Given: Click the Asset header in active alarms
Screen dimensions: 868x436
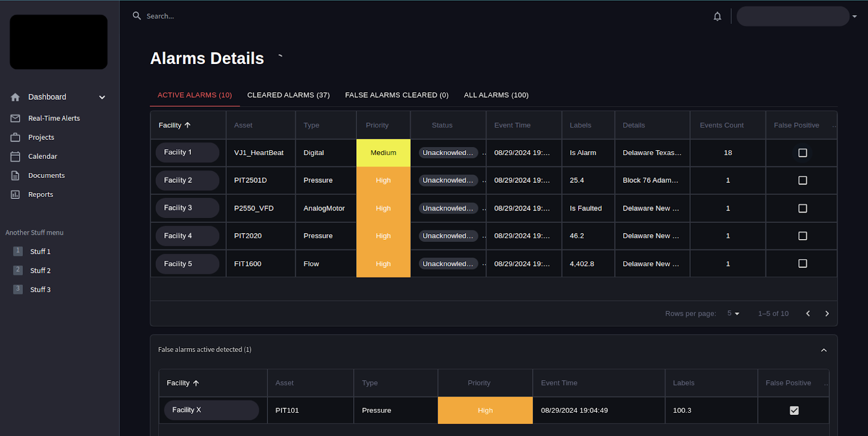Looking at the screenshot, I should tap(243, 125).
